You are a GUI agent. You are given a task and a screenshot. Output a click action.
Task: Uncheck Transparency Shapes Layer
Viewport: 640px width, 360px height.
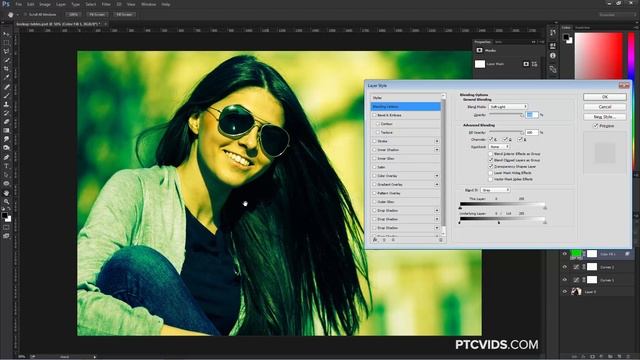click(x=491, y=167)
